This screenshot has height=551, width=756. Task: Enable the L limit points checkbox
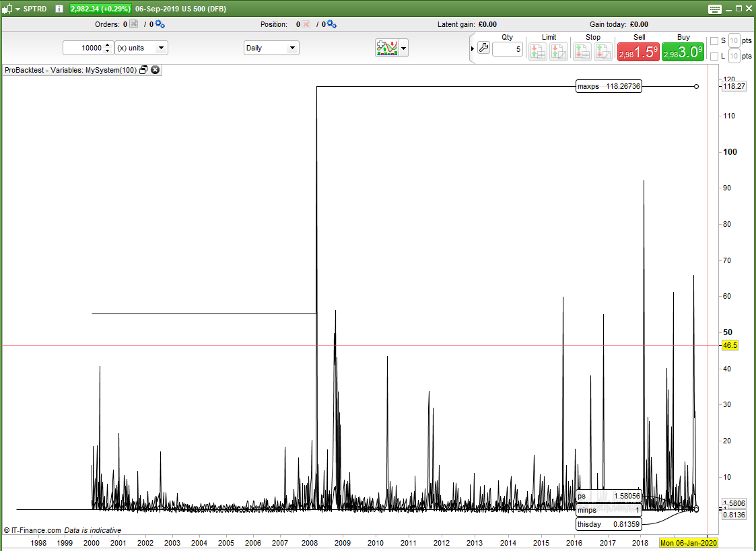pos(714,56)
